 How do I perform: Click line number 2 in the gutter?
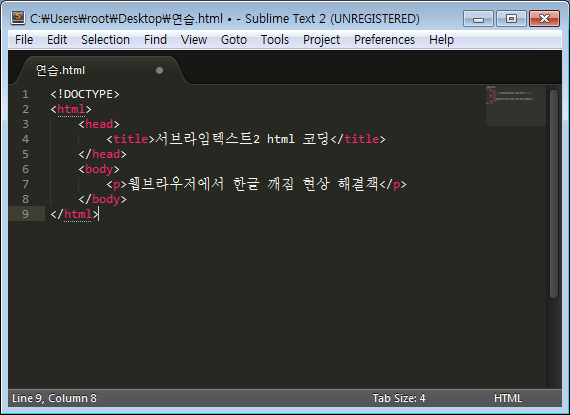tap(25, 109)
